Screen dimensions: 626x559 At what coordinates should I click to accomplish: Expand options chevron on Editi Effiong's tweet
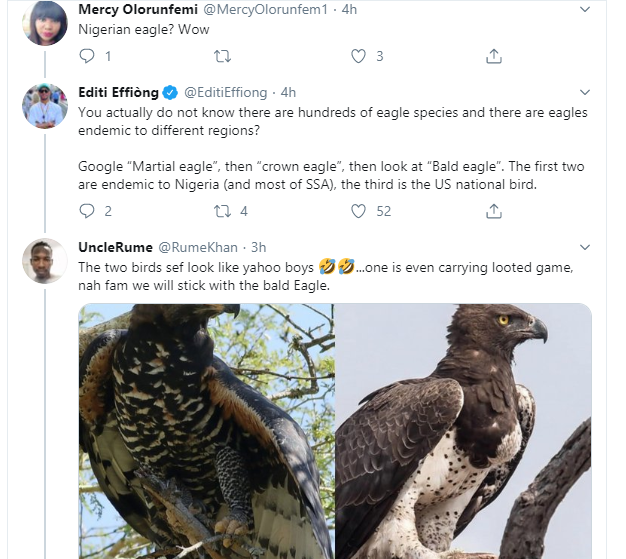coord(584,92)
